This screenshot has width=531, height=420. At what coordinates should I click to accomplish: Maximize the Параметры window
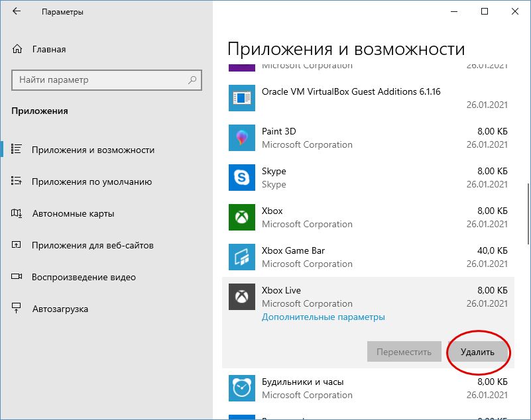click(485, 12)
